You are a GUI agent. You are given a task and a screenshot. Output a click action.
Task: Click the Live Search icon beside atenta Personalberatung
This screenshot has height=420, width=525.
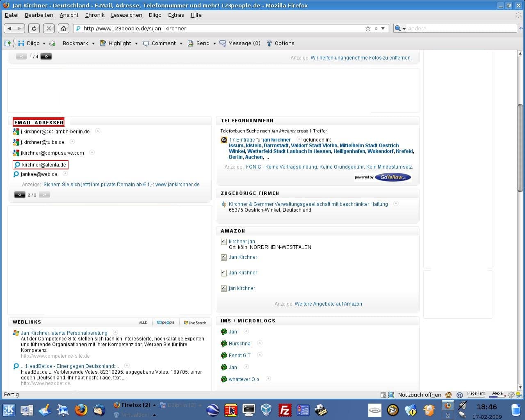(x=16, y=333)
